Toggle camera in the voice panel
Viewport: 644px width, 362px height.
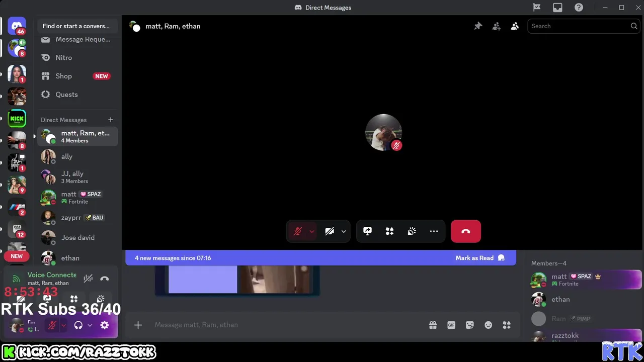click(x=21, y=299)
